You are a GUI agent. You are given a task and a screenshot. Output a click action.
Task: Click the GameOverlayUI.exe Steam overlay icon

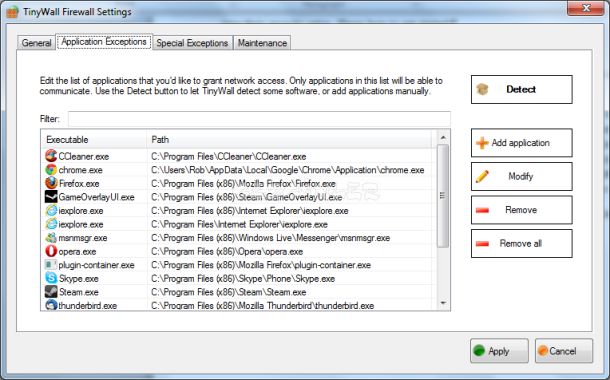(x=51, y=197)
